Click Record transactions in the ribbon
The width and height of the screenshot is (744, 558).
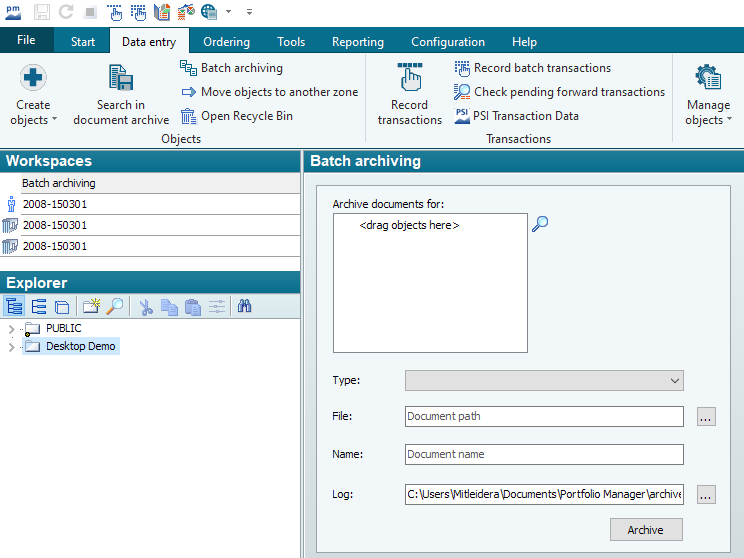pyautogui.click(x=409, y=94)
